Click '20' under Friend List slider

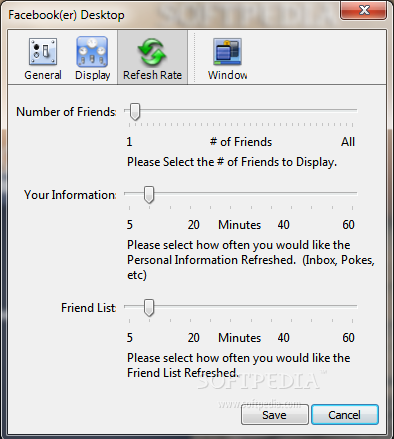coord(193,338)
